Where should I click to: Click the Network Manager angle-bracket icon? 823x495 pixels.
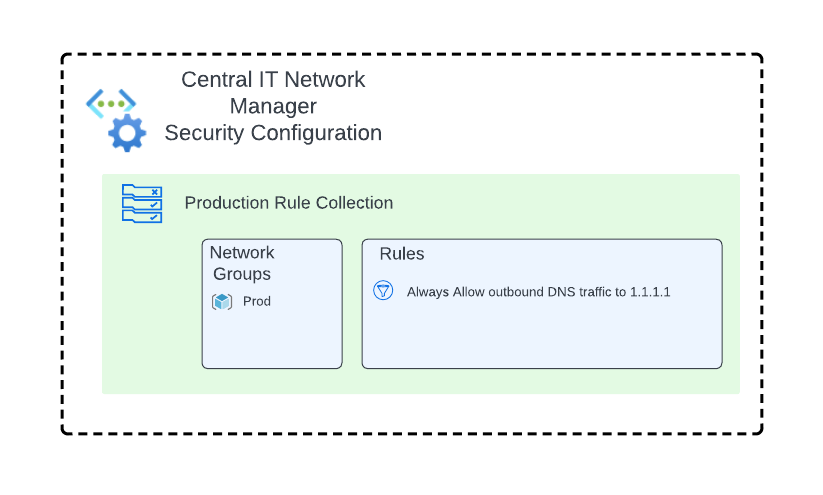[x=111, y=103]
